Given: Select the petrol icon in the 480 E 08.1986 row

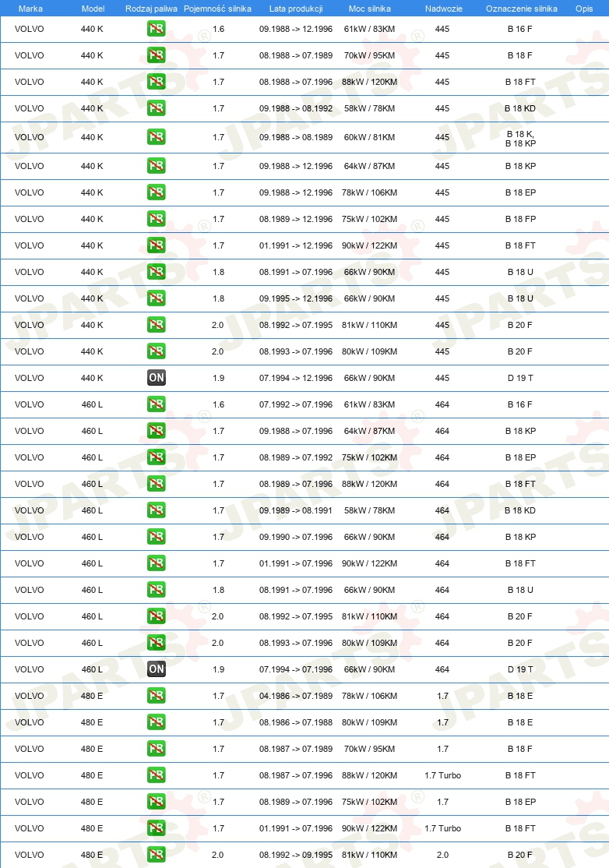Looking at the screenshot, I should click(157, 722).
